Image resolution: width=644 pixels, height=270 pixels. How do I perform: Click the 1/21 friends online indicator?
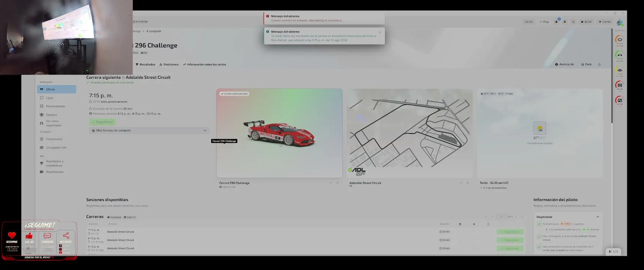coord(613,252)
